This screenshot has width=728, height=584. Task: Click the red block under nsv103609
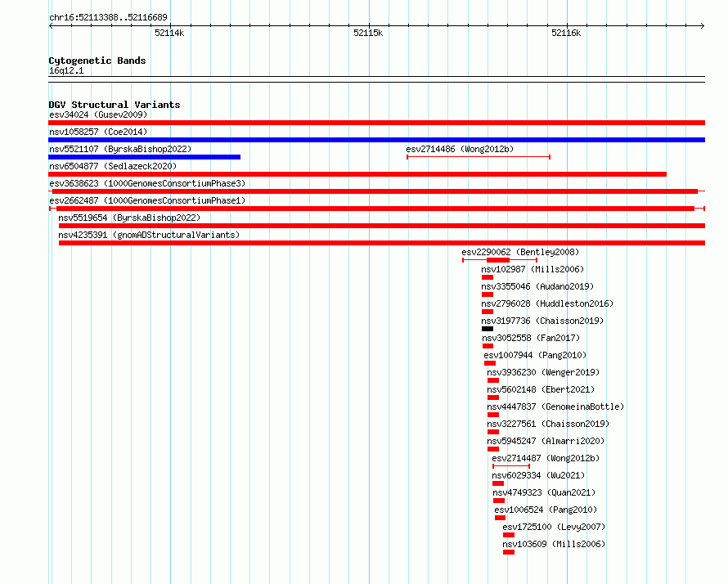tap(509, 552)
